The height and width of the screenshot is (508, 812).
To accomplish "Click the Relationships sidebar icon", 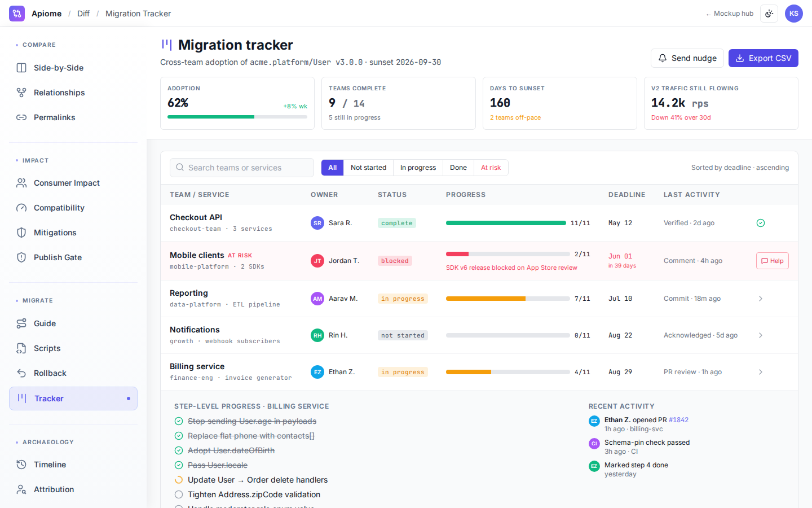I will pyautogui.click(x=21, y=93).
